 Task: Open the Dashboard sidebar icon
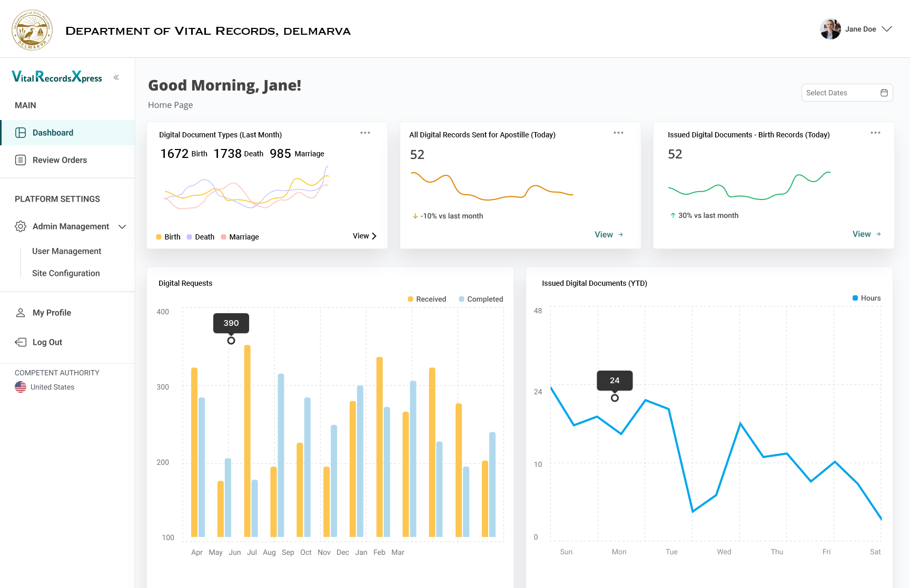click(20, 132)
